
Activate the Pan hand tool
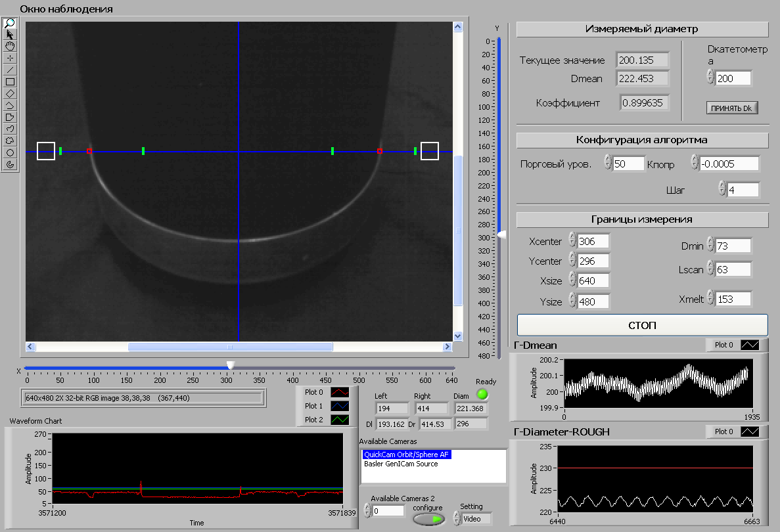coord(10,46)
